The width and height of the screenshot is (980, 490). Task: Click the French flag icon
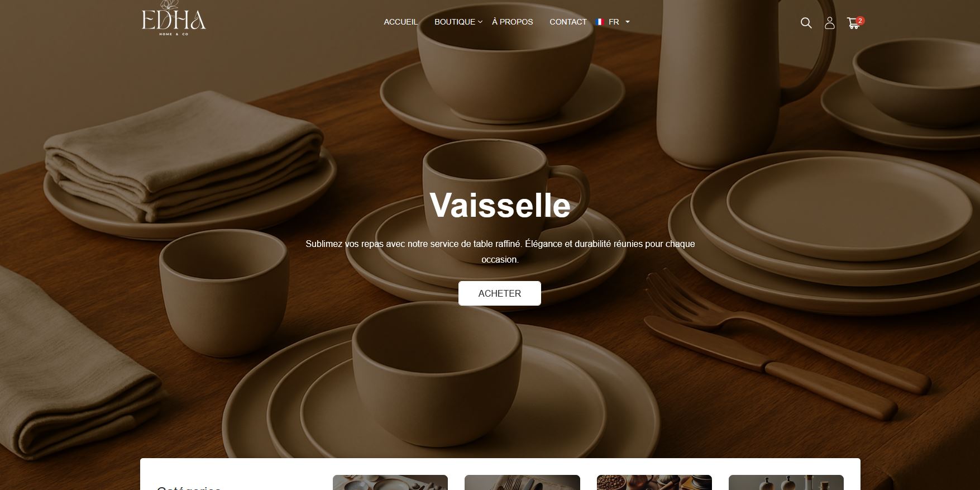click(600, 22)
